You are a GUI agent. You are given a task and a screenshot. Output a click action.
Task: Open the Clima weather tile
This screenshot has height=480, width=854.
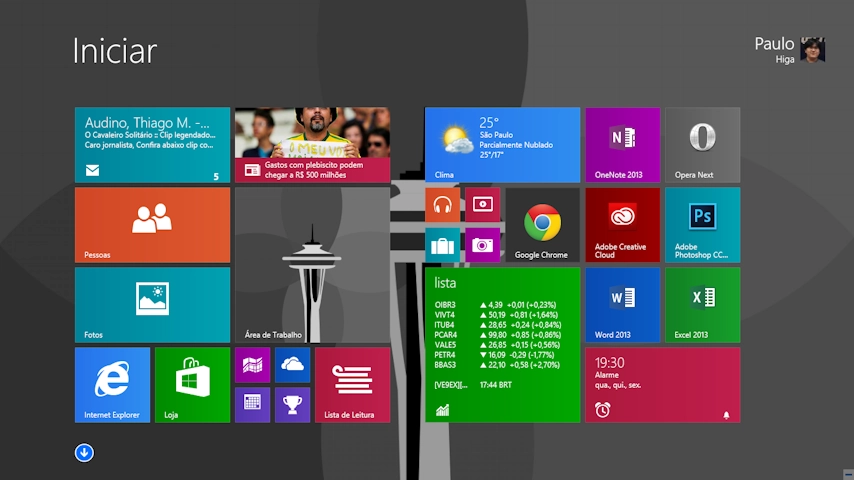click(502, 145)
